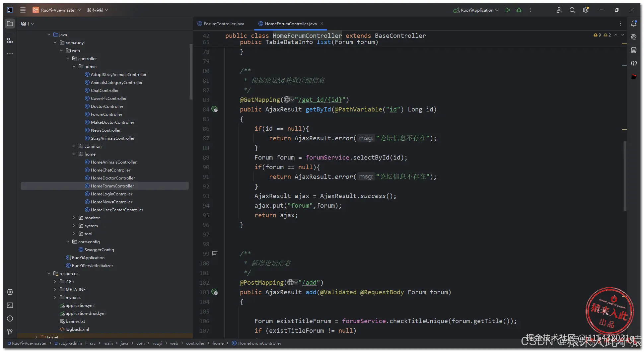Click controller in the breadcrumb bar
This screenshot has width=644, height=352.
click(x=195, y=343)
